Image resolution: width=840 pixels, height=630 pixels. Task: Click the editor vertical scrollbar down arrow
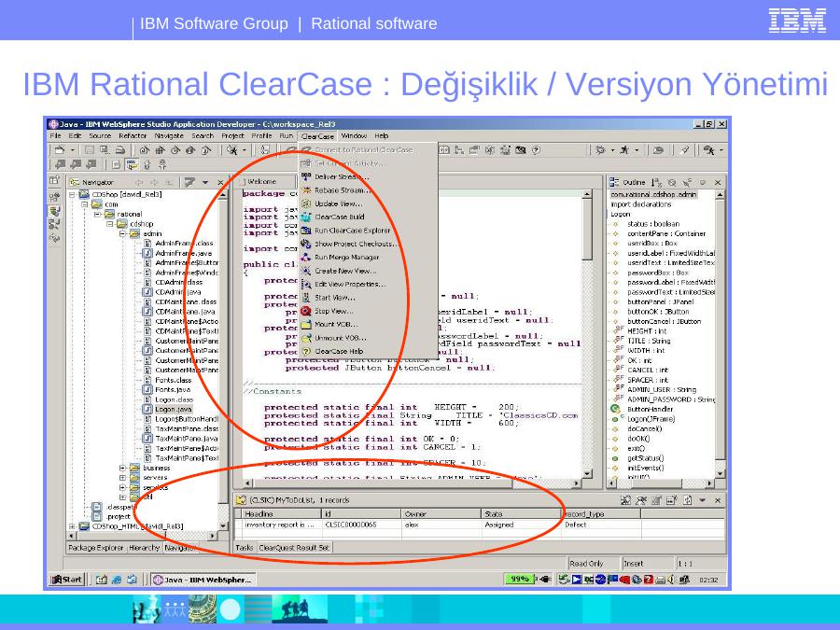coord(587,473)
